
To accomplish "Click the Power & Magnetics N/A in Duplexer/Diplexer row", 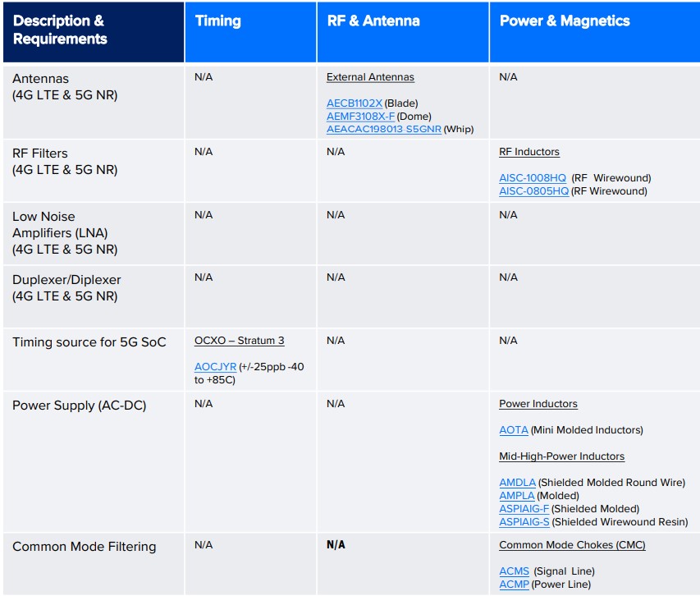I will click(508, 277).
